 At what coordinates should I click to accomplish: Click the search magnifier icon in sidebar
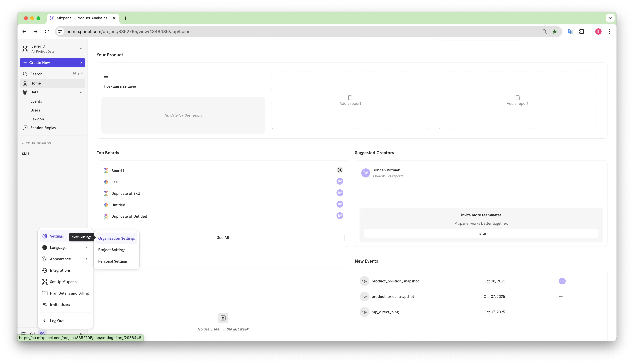coord(25,74)
